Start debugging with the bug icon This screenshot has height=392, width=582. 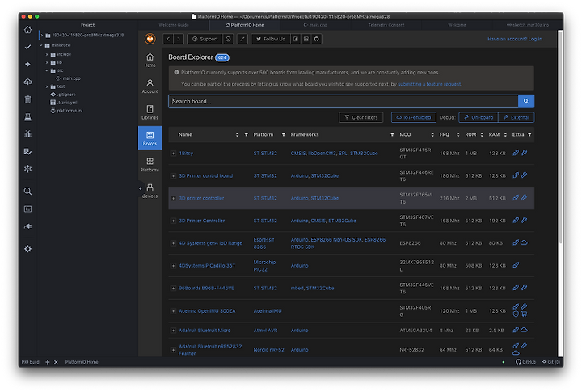click(x=27, y=134)
